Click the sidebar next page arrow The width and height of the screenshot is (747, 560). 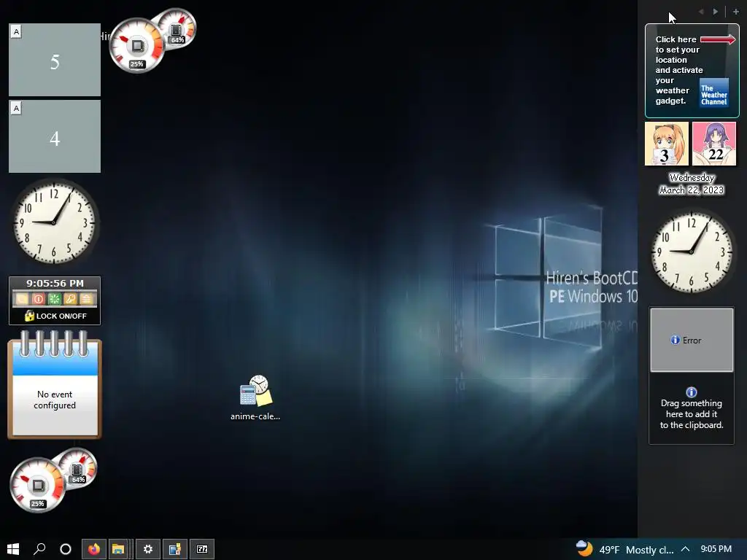pos(716,12)
